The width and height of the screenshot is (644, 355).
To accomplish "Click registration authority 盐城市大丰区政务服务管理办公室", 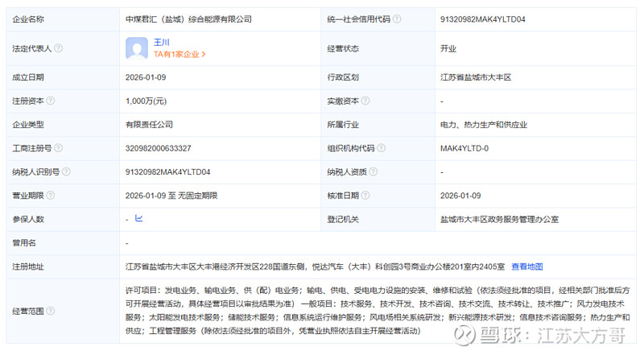I will (499, 220).
